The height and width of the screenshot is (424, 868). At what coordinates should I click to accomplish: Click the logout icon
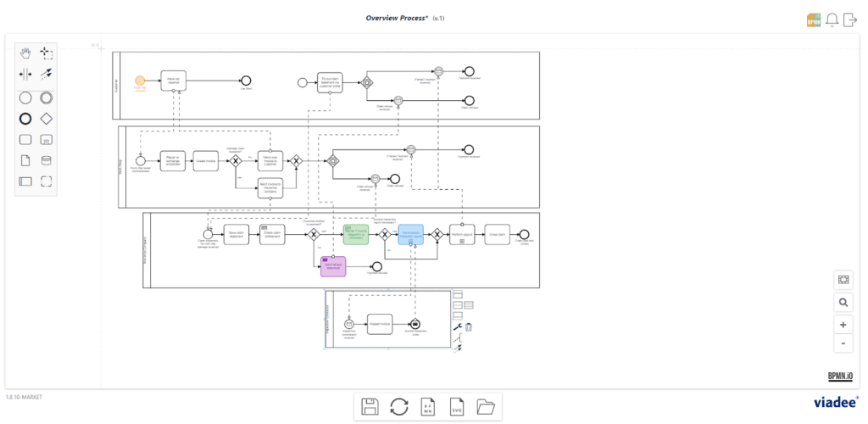pyautogui.click(x=850, y=20)
